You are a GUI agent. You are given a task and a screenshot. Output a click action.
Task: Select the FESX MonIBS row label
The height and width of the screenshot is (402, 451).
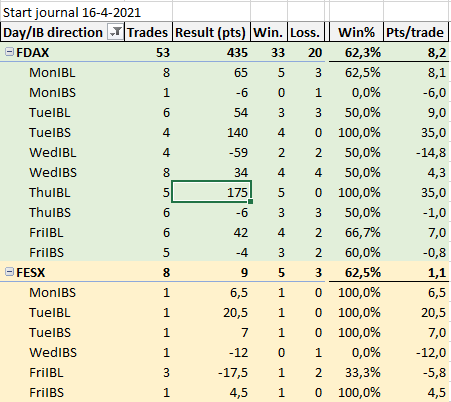(x=52, y=292)
